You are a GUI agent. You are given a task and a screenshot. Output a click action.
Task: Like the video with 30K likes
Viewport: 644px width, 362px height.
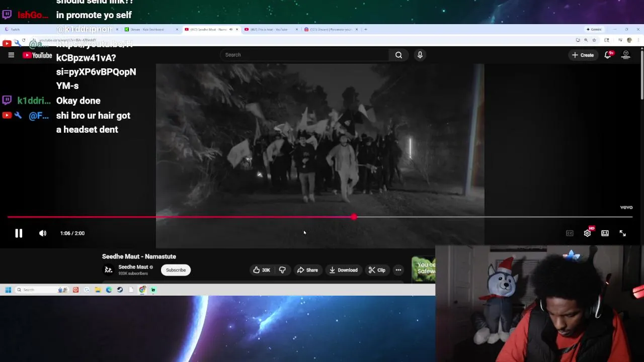[262, 270]
